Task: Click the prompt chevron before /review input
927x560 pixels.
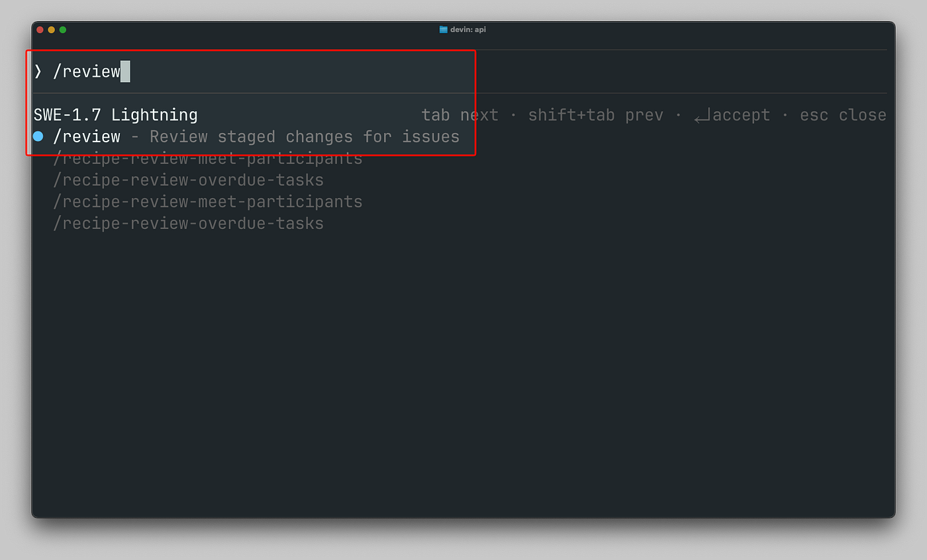Action: coord(38,71)
